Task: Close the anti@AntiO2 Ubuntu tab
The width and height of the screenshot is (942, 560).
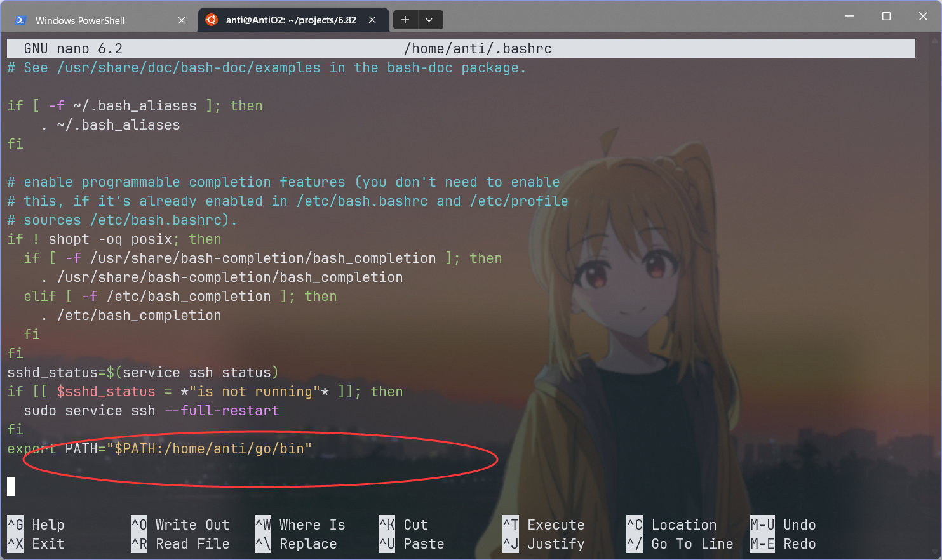Action: (x=372, y=20)
